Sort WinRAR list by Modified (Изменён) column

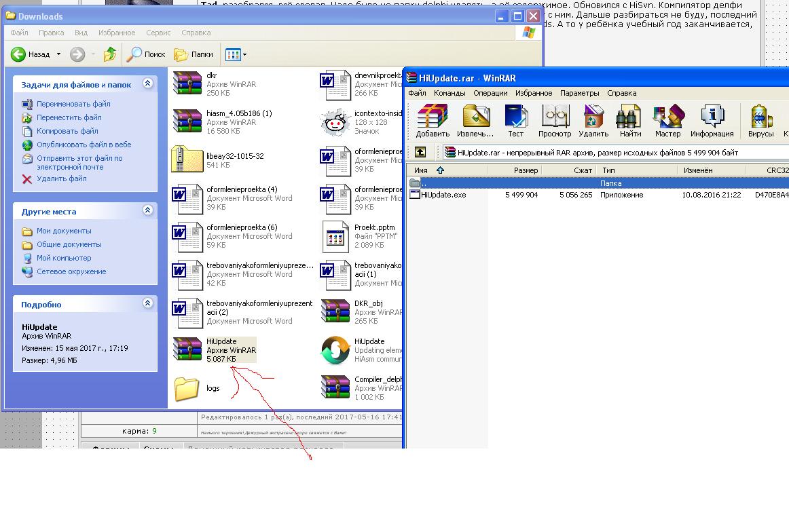tap(712, 170)
